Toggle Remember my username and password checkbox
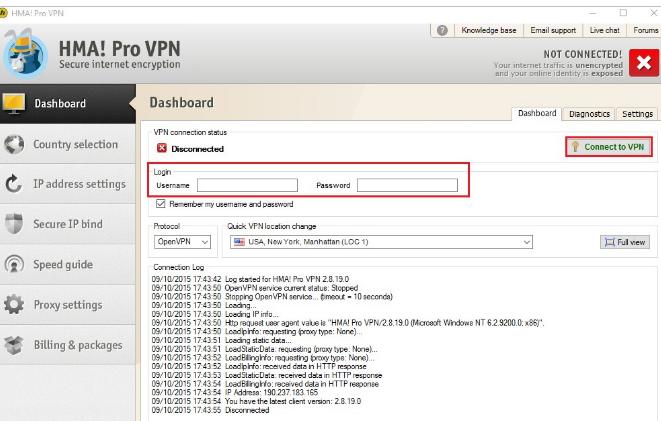Screen dimensions: 661x421 pos(161,204)
